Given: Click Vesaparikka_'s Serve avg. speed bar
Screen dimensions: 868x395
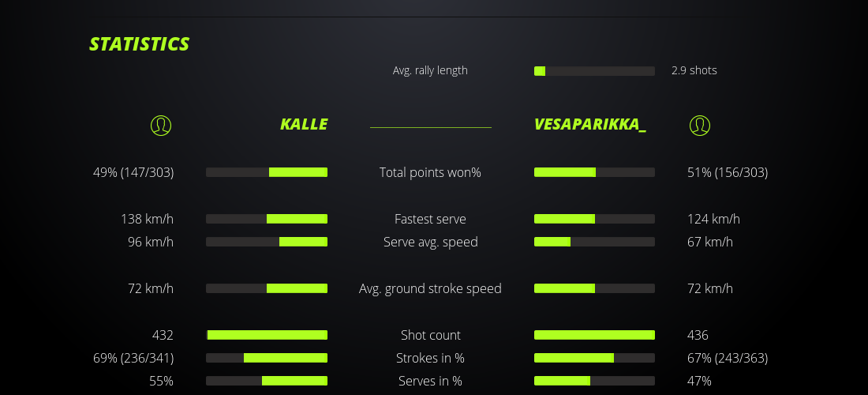Looking at the screenshot, I should point(594,242).
